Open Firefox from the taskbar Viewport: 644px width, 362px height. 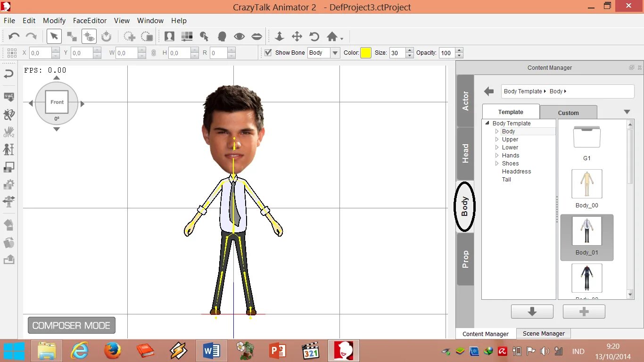tap(113, 351)
